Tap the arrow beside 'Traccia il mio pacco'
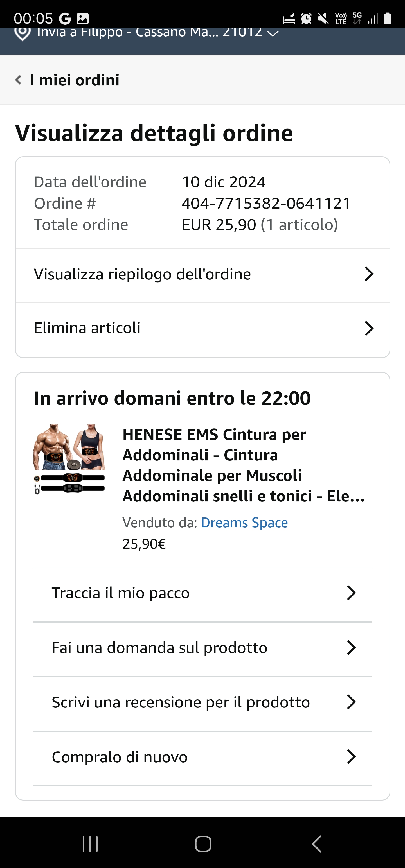 (x=351, y=593)
